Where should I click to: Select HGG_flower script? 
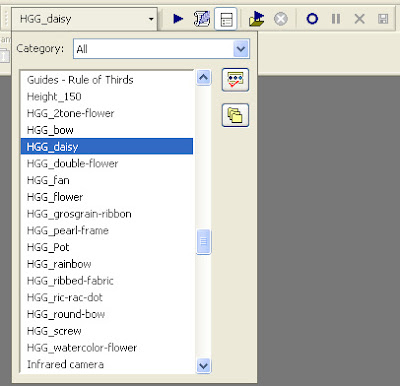tap(107, 197)
